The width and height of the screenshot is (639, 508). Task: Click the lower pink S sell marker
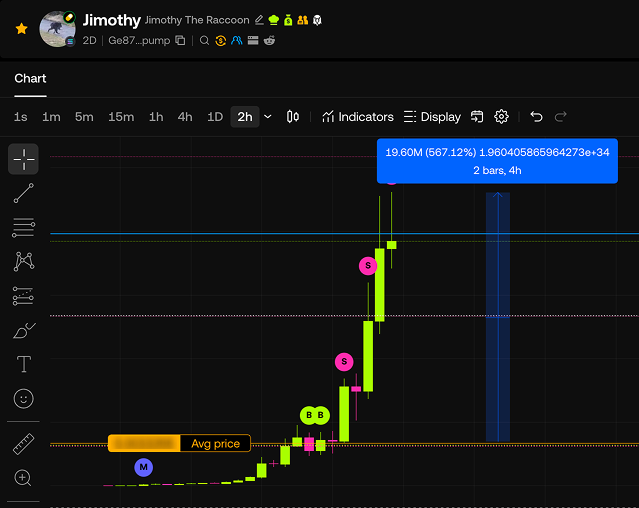(344, 362)
